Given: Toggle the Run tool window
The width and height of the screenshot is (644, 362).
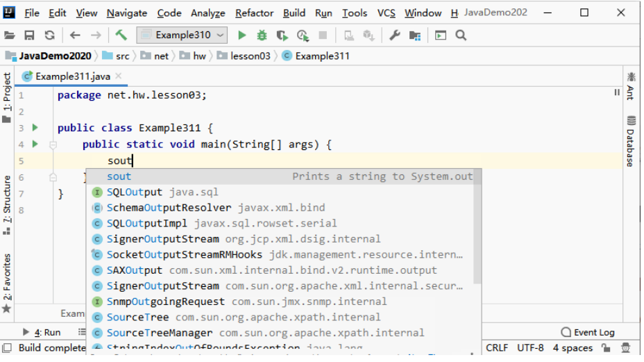Looking at the screenshot, I should pyautogui.click(x=42, y=332).
